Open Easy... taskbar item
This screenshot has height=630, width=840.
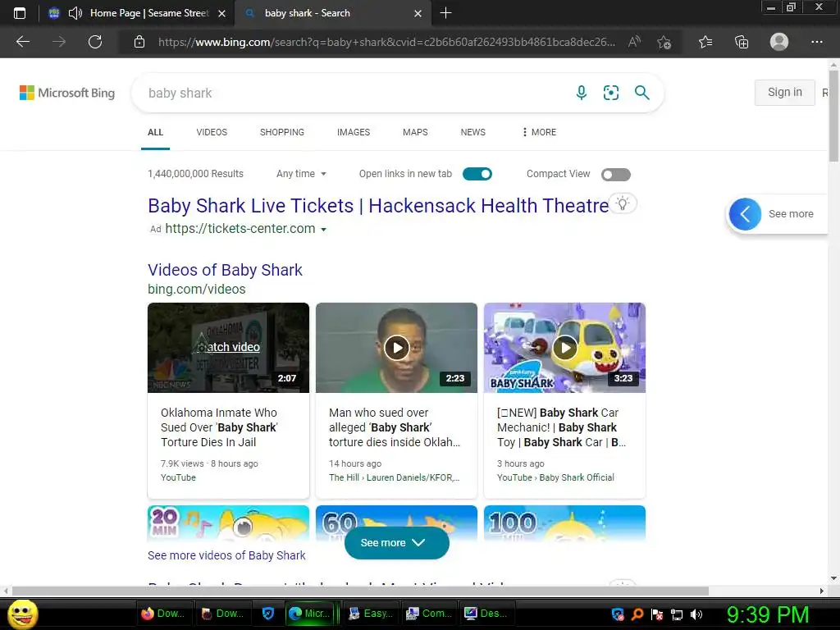[x=370, y=614]
